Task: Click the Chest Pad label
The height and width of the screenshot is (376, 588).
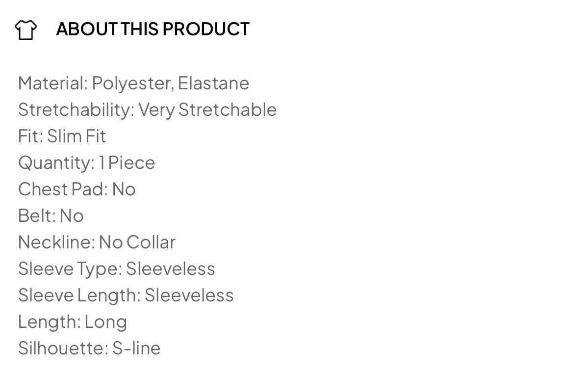Action: [x=62, y=189]
